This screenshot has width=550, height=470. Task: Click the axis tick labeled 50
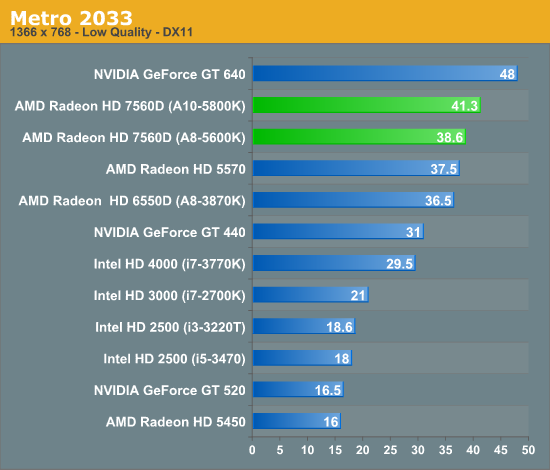tap(528, 450)
